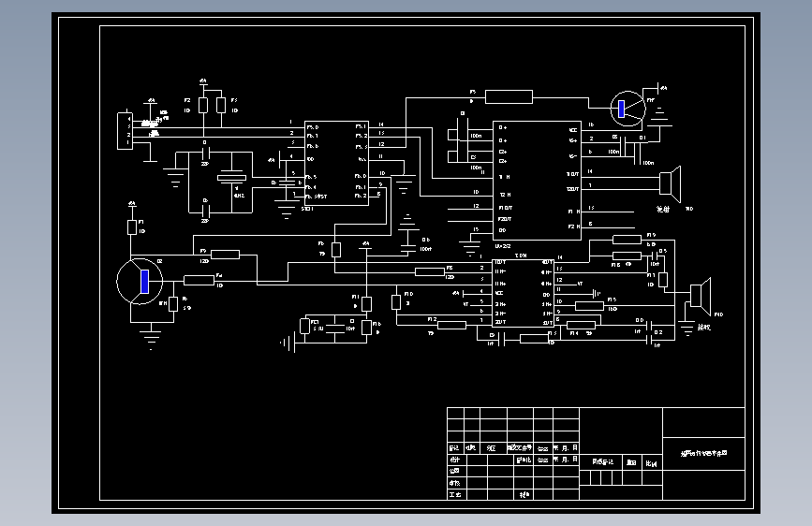Click the 比例 cell in the title block

pyautogui.click(x=653, y=463)
